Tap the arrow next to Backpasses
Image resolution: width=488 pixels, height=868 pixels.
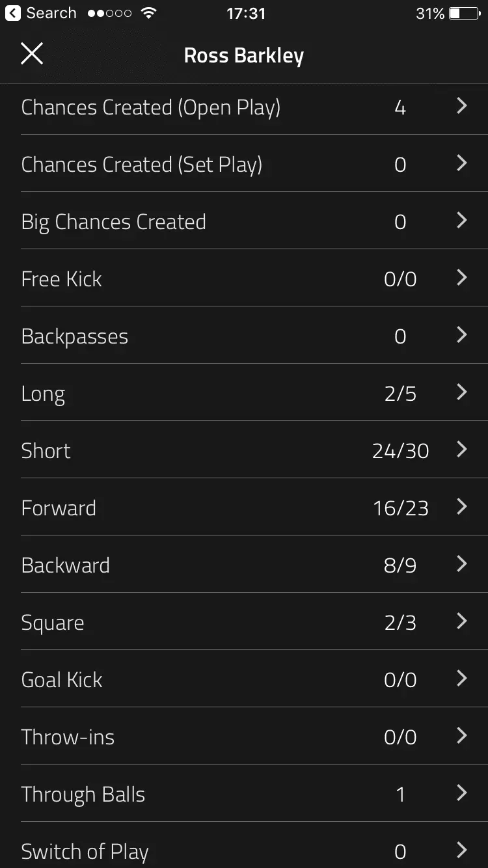tap(461, 335)
